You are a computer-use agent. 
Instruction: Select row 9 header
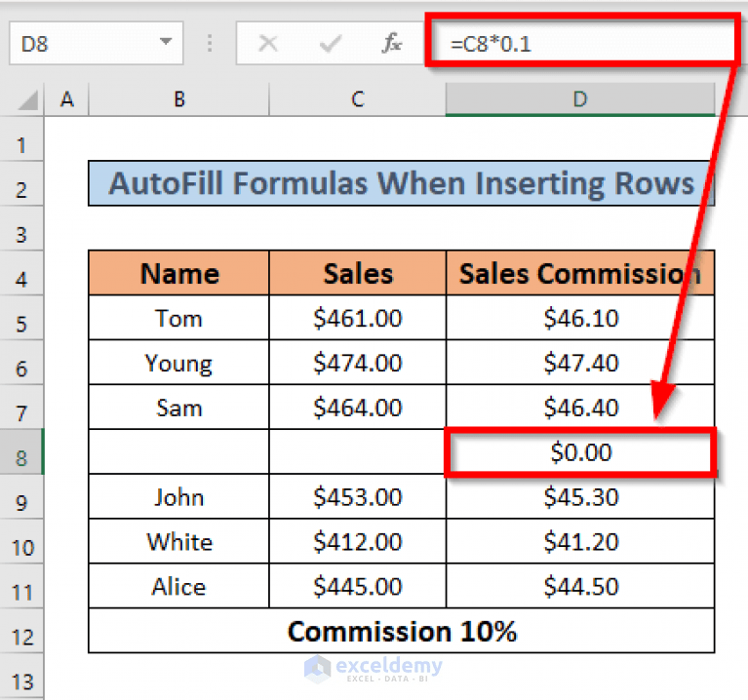21,496
